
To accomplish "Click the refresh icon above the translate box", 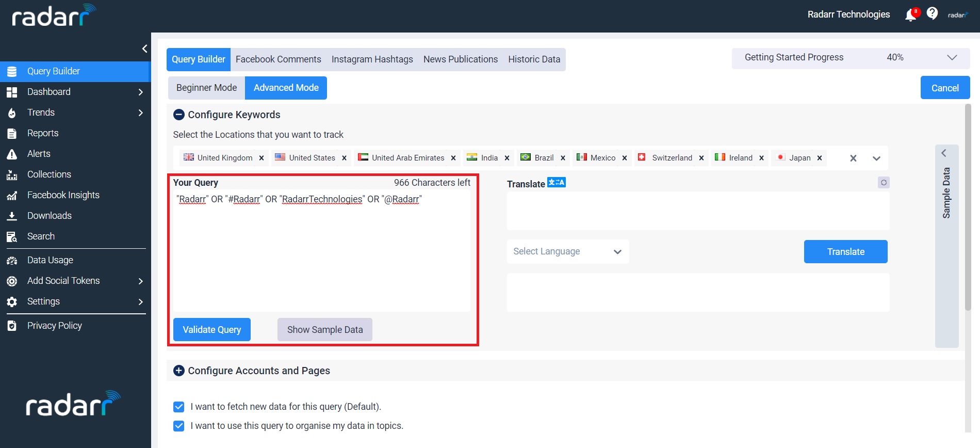I will [x=884, y=183].
